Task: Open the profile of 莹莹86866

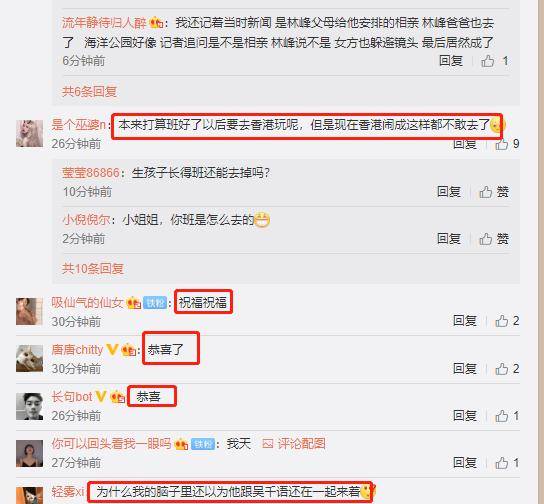Action: point(91,172)
